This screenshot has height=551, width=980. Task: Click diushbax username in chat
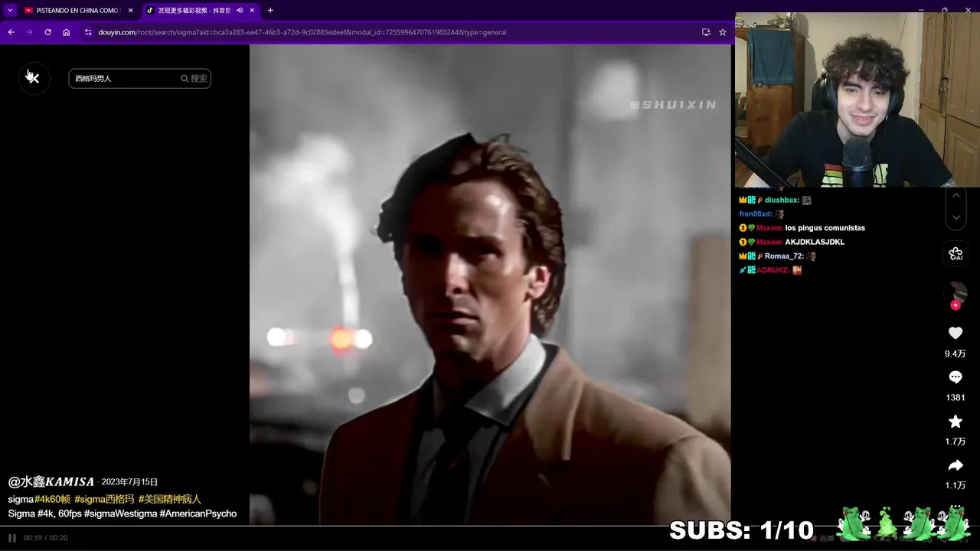tap(782, 200)
